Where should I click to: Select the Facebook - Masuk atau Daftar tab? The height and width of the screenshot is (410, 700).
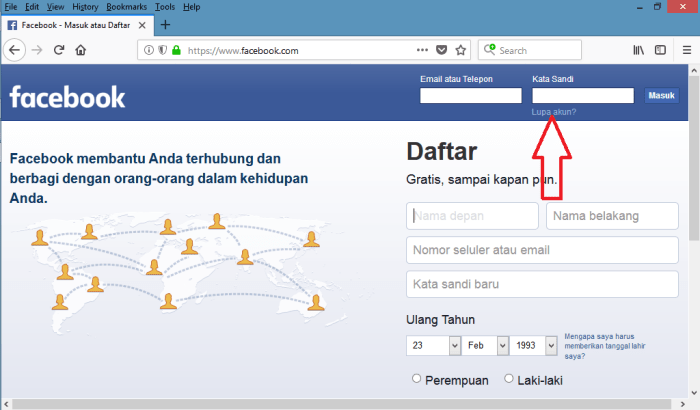pos(78,25)
